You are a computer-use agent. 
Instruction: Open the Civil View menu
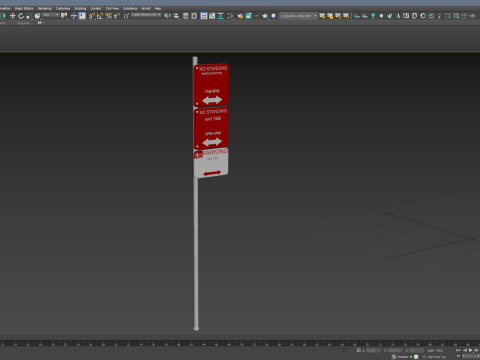[112, 8]
